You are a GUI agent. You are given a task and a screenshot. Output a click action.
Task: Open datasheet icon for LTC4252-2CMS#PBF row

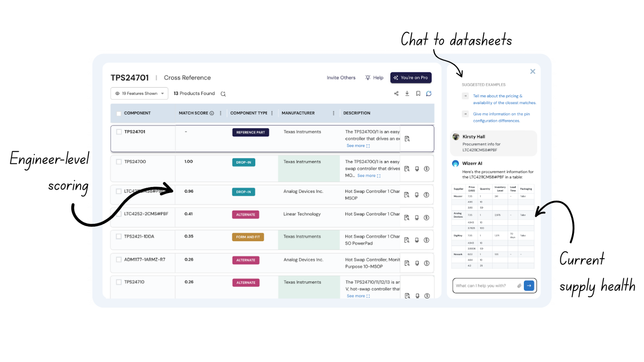click(x=407, y=218)
